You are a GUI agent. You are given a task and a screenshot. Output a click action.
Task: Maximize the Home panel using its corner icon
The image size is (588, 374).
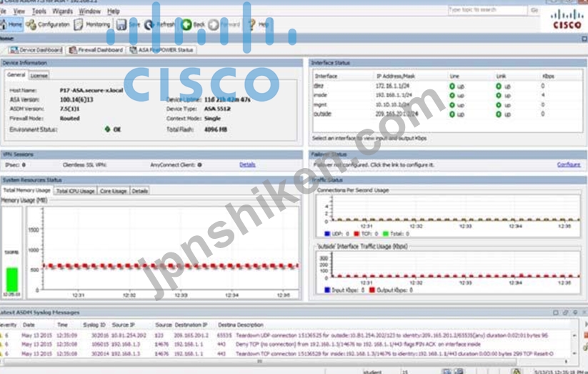(584, 39)
